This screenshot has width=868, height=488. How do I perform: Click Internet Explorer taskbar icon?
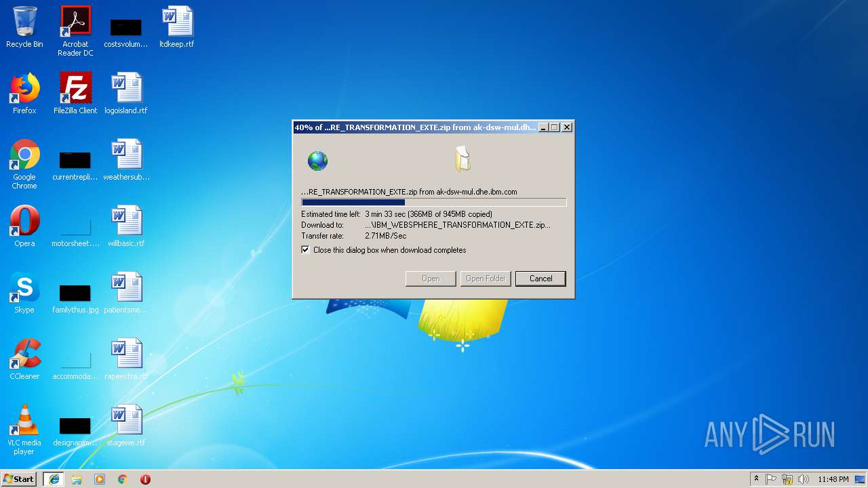point(54,479)
